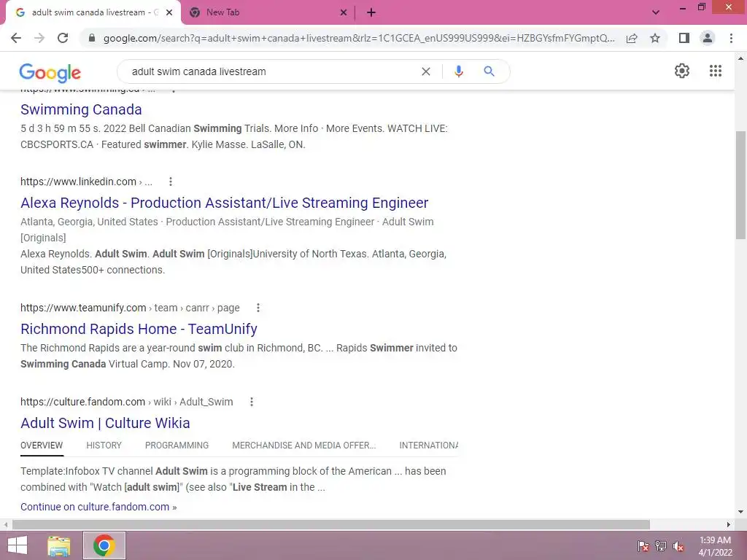Viewport: 747px width, 560px height.
Task: Select the OVERVIEW section tab
Action: click(42, 446)
